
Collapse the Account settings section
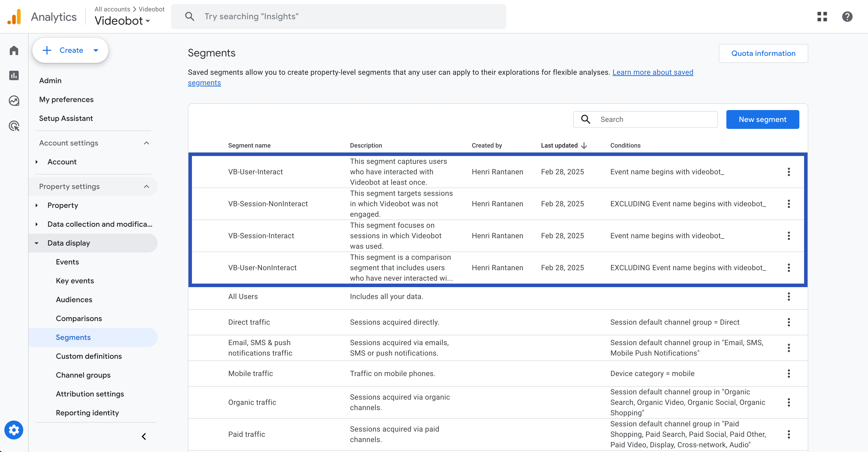click(146, 143)
